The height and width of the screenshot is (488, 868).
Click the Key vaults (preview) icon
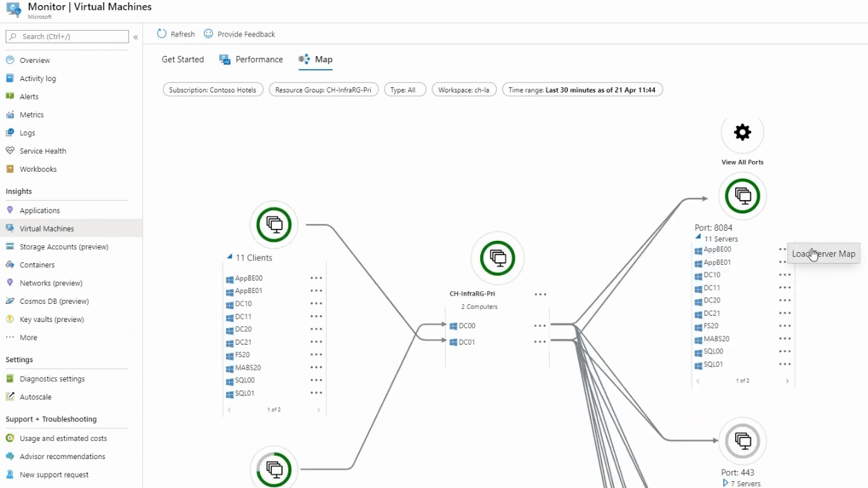(9, 319)
